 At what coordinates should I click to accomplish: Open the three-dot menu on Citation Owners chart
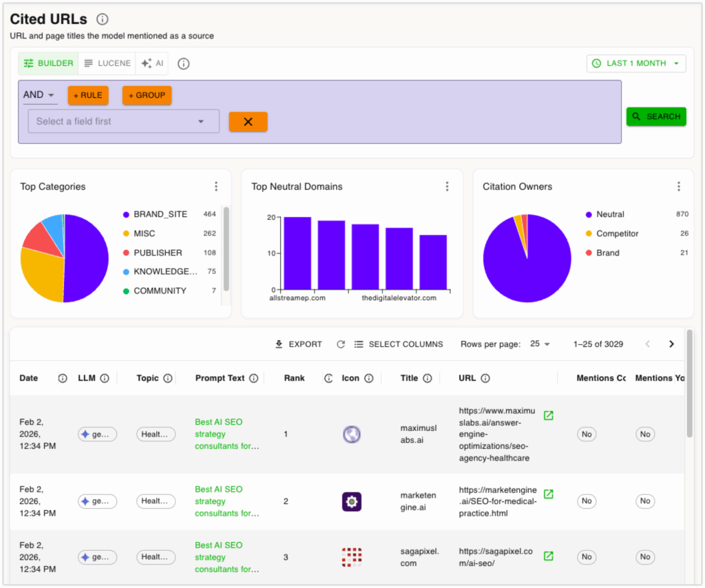(x=679, y=186)
